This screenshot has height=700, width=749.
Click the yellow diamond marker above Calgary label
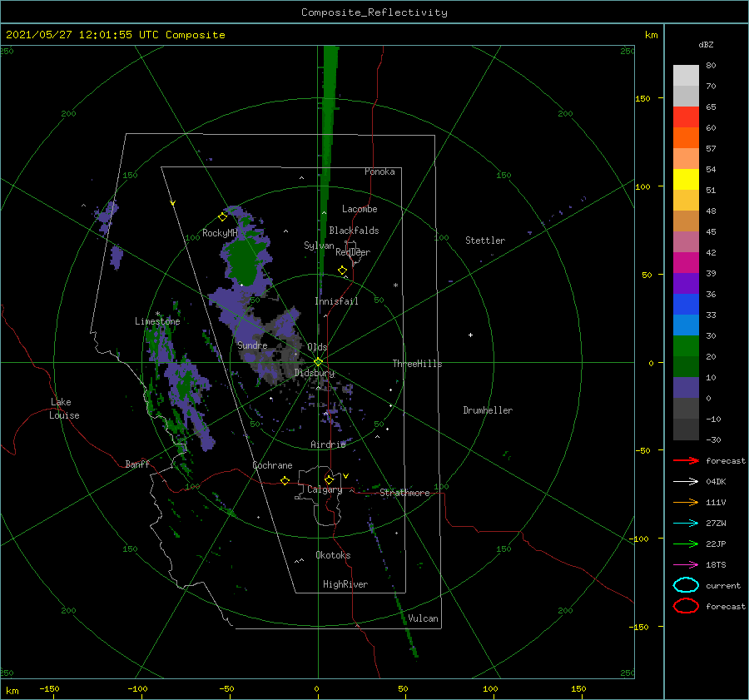329,479
